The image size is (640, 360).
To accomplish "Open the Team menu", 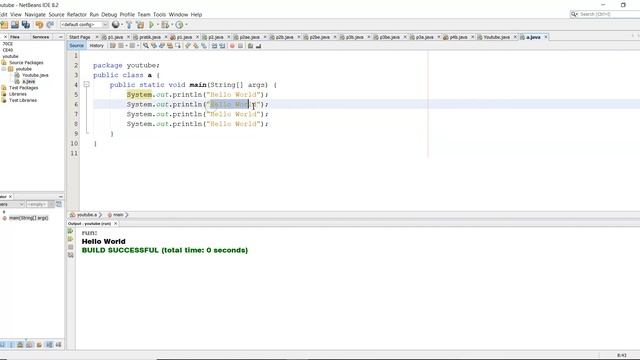I will tap(144, 14).
